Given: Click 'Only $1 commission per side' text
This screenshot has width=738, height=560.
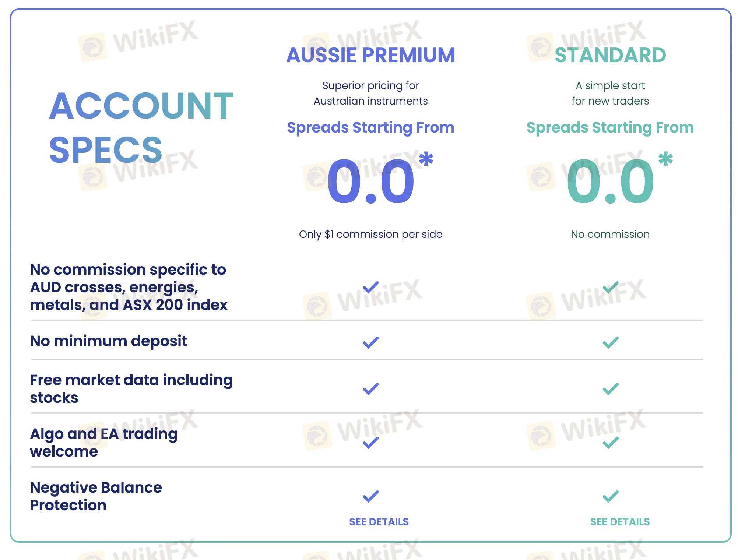Looking at the screenshot, I should [x=370, y=234].
